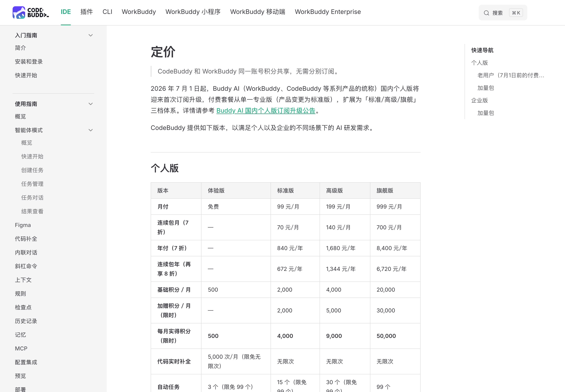Click the CodeBuddy logo icon
This screenshot has height=392, width=565.
pyautogui.click(x=19, y=12)
